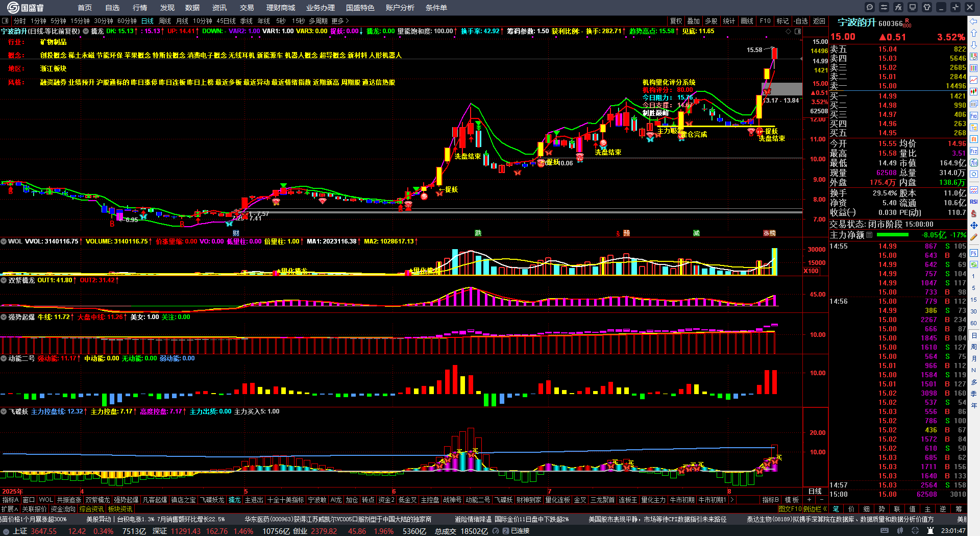Viewport: 980px width, 536px height.
Task: Click the rook tower icon in status bar
Action: [930, 531]
